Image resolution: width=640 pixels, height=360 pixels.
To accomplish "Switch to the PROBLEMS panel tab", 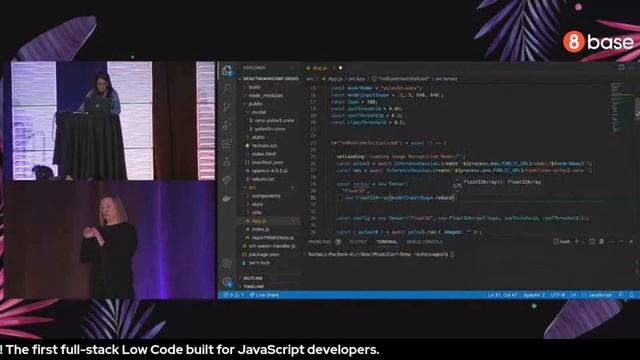I will click(x=320, y=242).
